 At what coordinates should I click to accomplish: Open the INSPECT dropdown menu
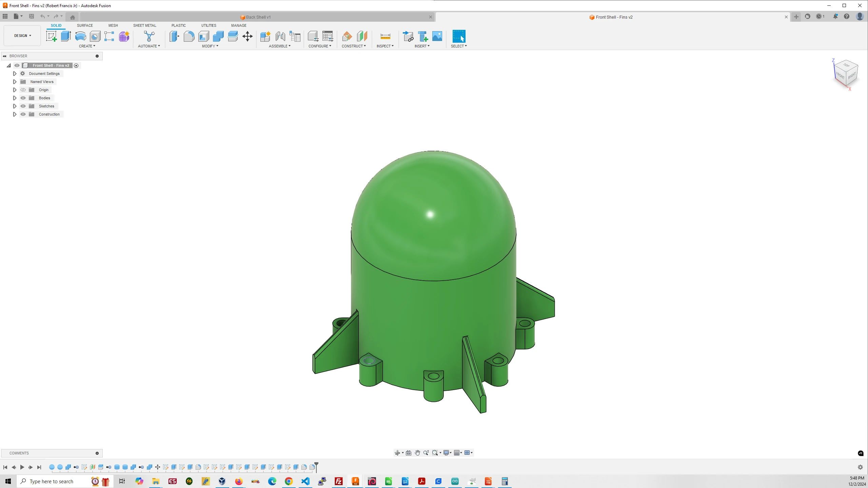coord(385,46)
